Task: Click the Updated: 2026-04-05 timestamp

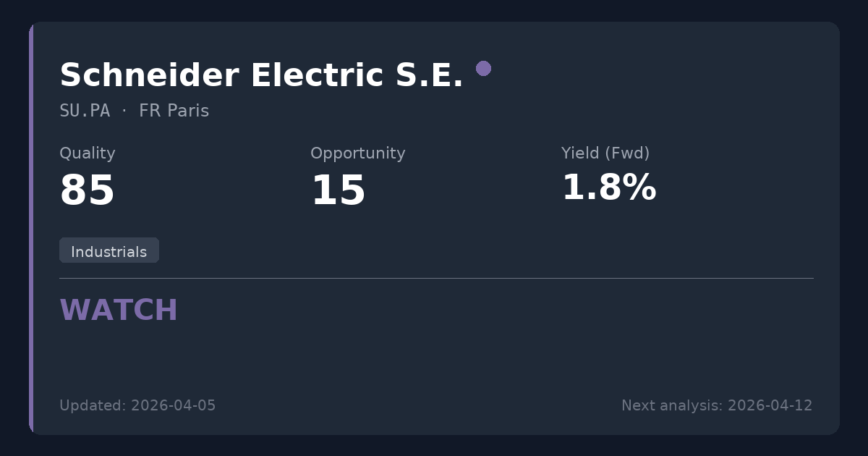Action: (x=137, y=405)
